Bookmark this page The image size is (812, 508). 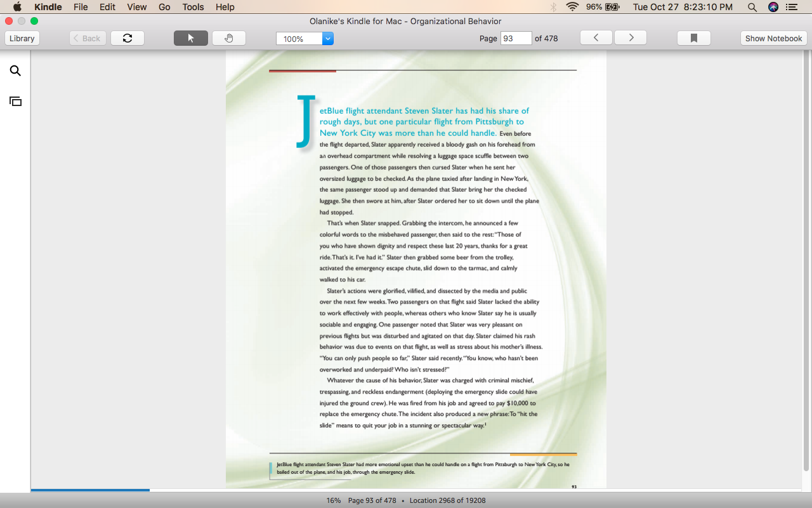[694, 38]
